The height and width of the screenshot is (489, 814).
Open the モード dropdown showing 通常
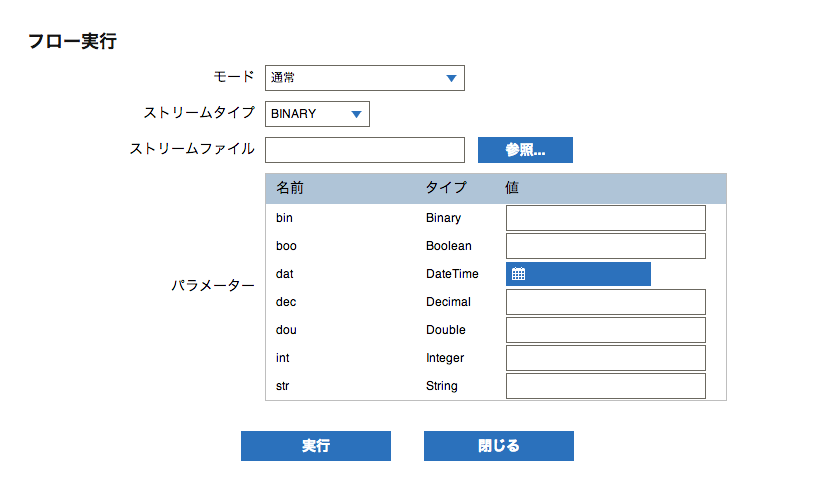pyautogui.click(x=364, y=78)
